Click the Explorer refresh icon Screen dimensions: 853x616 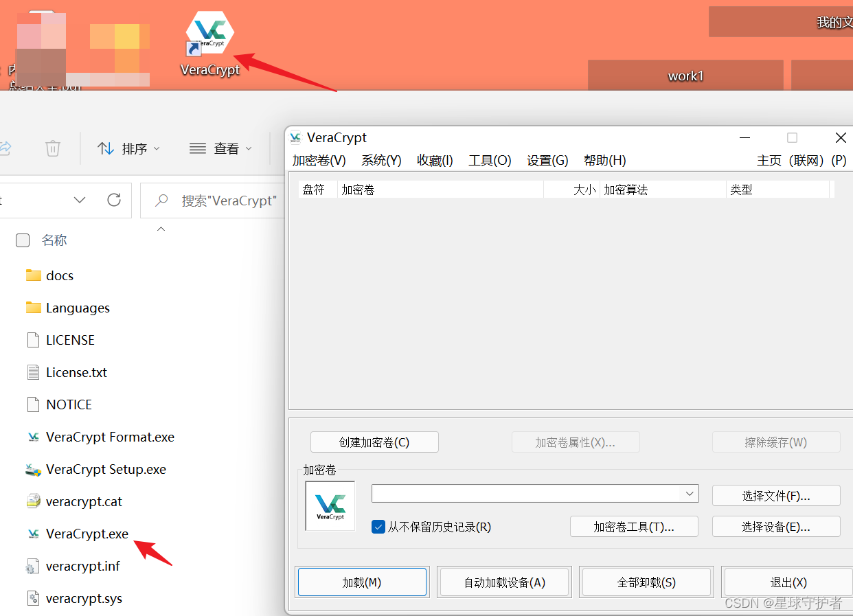(114, 200)
